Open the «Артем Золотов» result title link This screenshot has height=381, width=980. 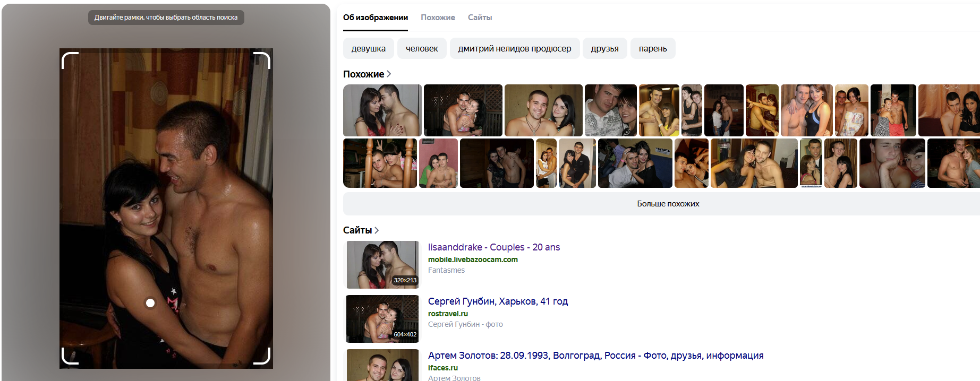point(595,356)
